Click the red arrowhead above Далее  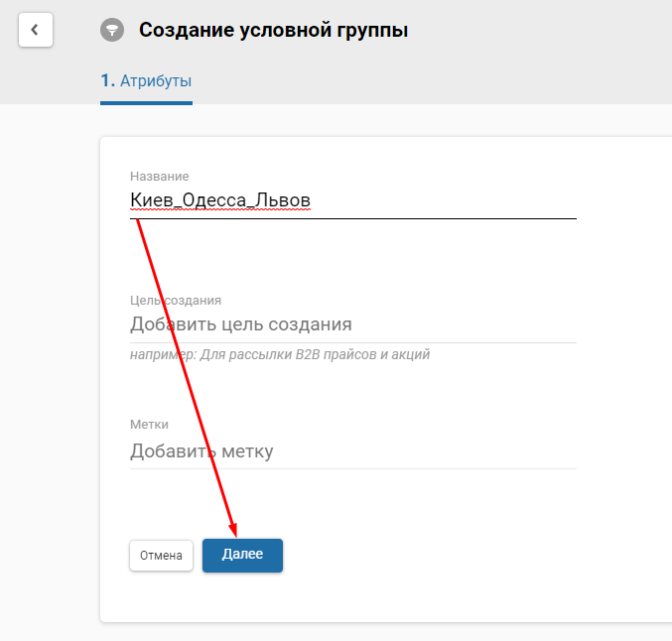click(x=233, y=527)
